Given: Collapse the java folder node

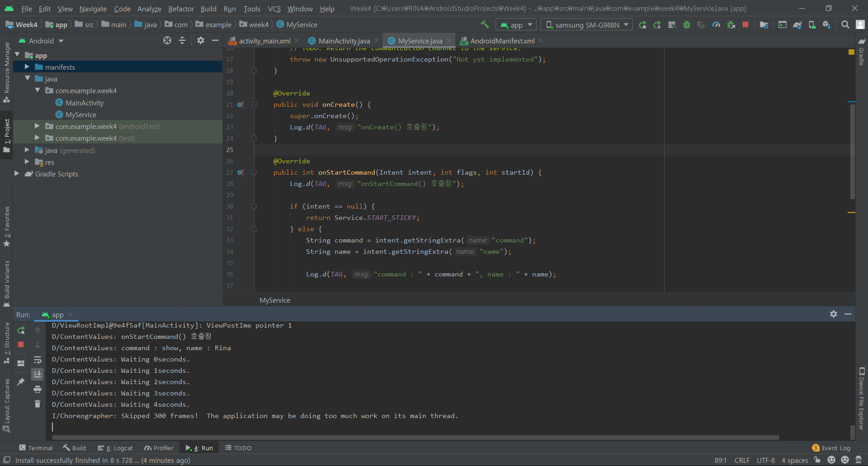Looking at the screenshot, I should [x=28, y=78].
